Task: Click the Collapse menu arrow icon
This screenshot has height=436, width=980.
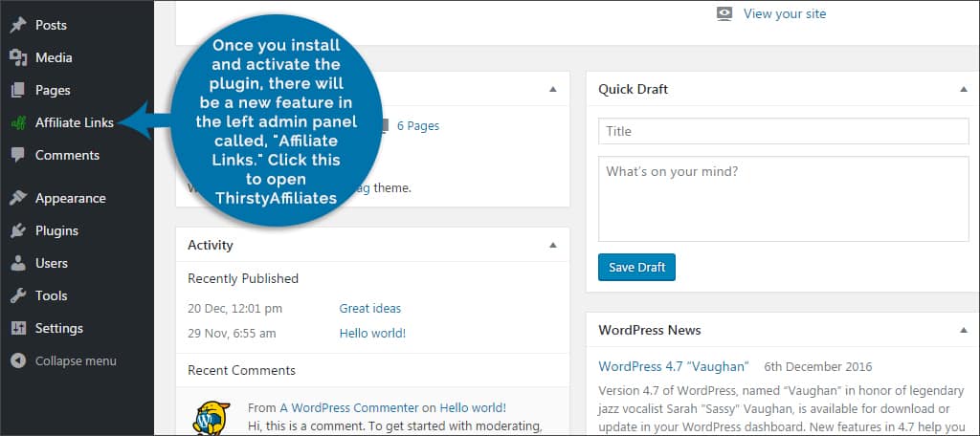Action: pos(18,361)
